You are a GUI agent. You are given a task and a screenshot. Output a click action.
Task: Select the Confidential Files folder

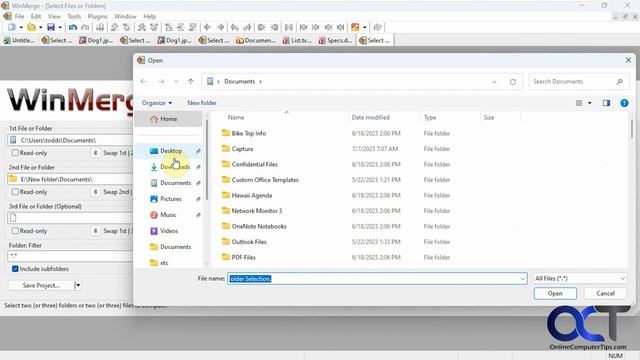tap(255, 164)
